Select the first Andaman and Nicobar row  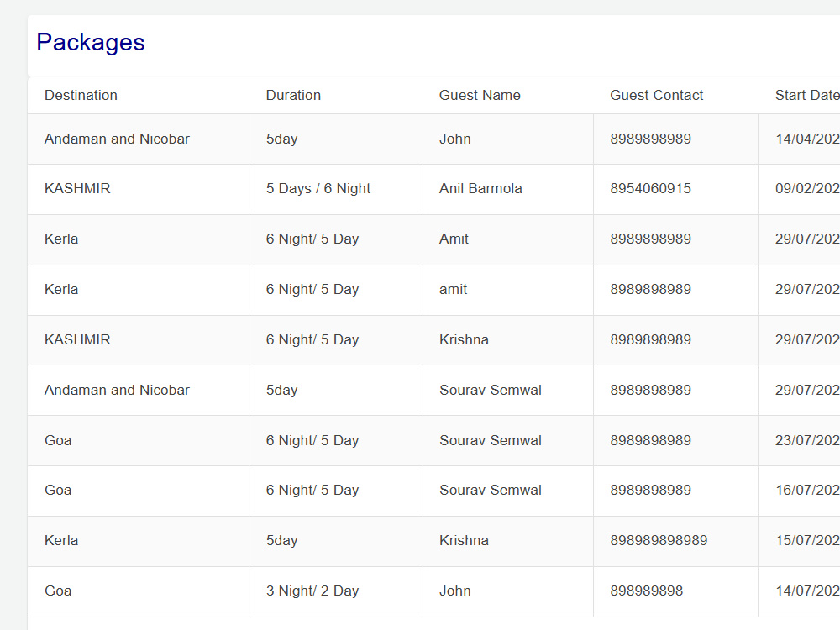[x=434, y=139]
